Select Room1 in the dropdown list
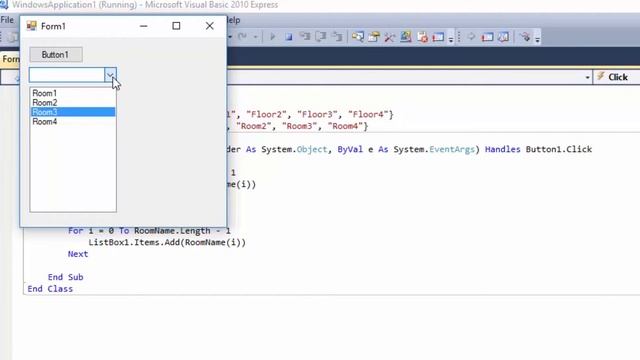The height and width of the screenshot is (360, 640). [73, 93]
